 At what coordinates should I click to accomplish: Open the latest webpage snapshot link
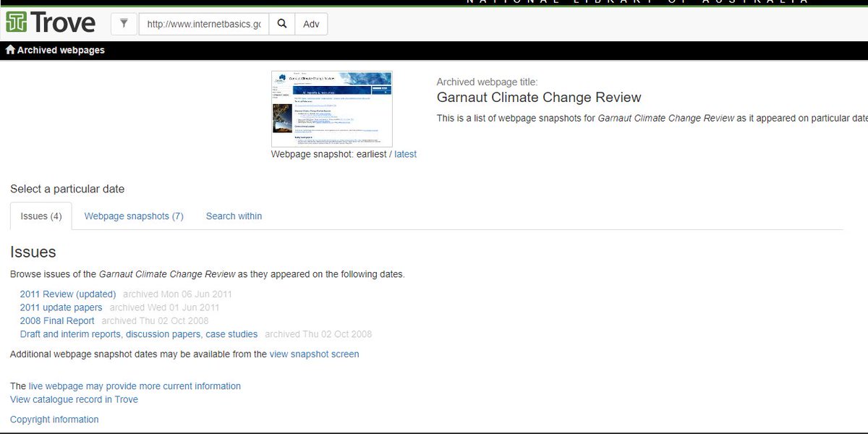point(405,154)
